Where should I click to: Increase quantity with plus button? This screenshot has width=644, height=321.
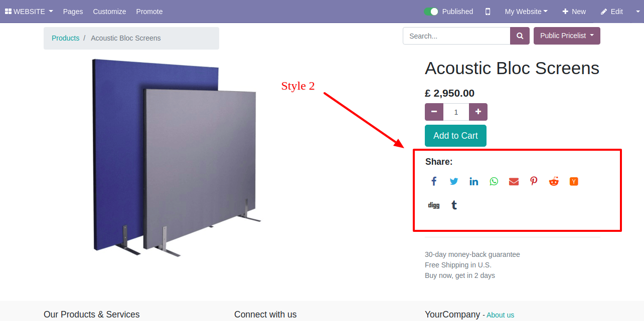coord(478,112)
